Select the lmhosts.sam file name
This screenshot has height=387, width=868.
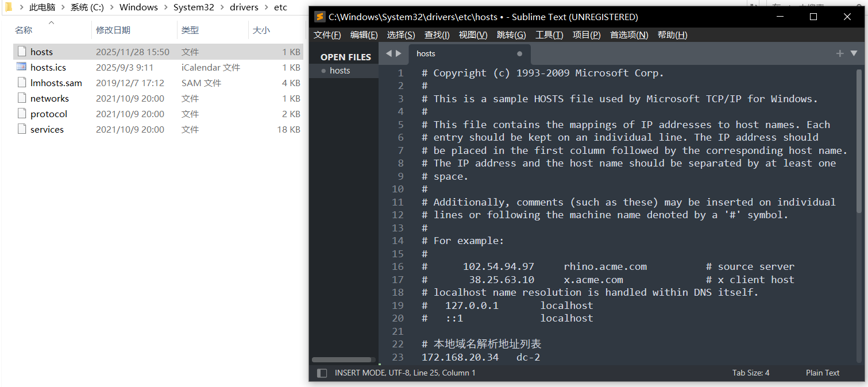coord(56,83)
